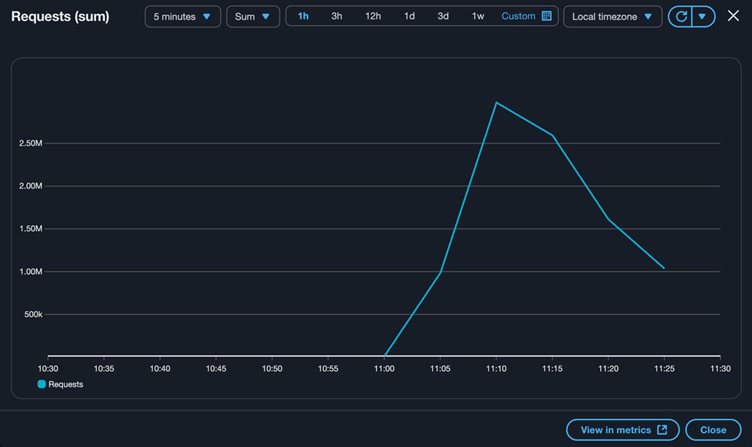The image size is (752, 447).
Task: Open refresh interval dropdown arrow
Action: coord(703,17)
